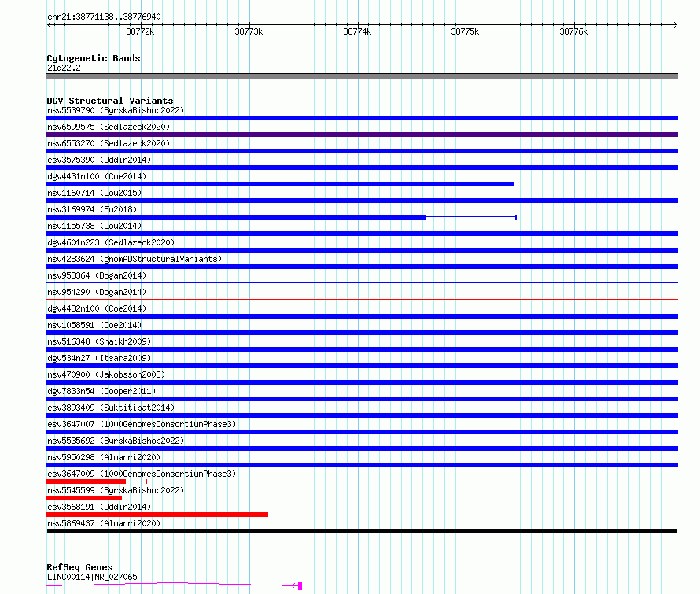Viewport: 700px width, 594px height.
Task: Open variant nsv1155738 (Lou2014)
Action: [x=94, y=226]
